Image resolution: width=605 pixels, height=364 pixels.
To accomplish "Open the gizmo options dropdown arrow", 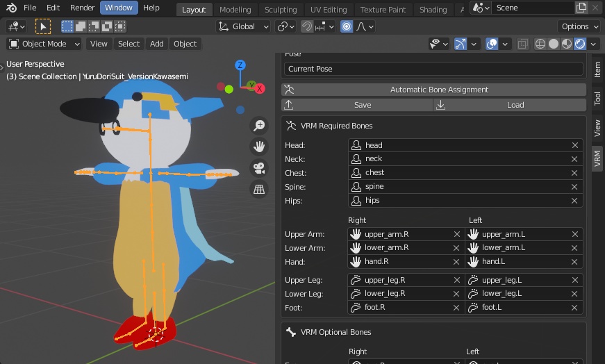I will tap(474, 44).
